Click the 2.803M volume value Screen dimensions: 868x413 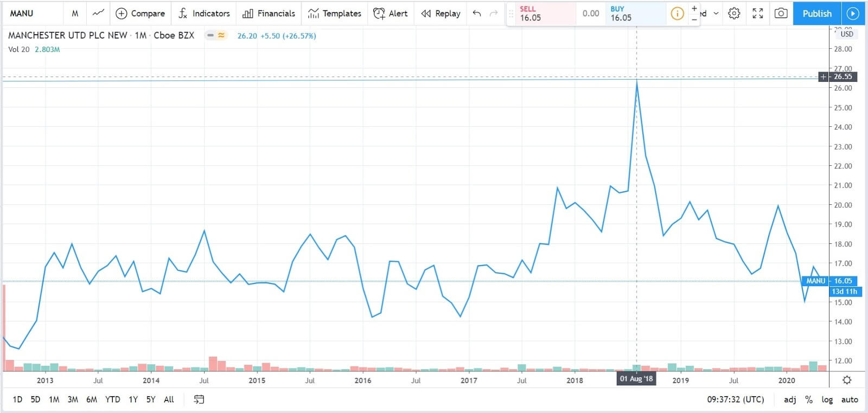[47, 49]
